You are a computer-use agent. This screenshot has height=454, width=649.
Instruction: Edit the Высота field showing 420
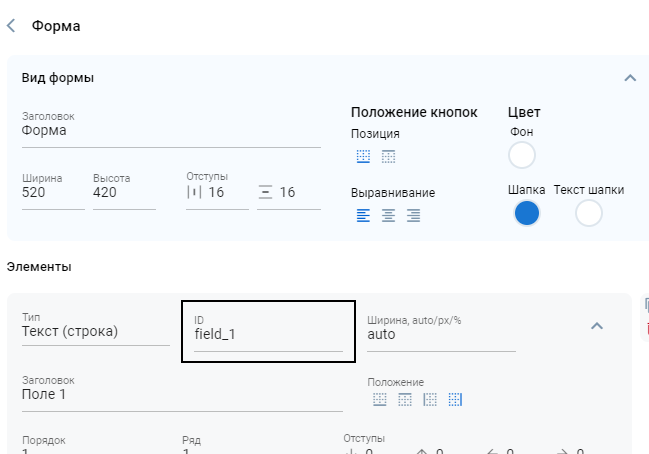pos(123,193)
